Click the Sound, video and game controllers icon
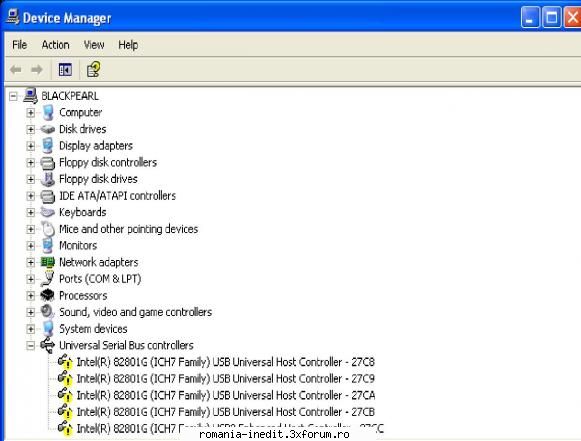Viewport: 581px width, 441px height. [47, 312]
